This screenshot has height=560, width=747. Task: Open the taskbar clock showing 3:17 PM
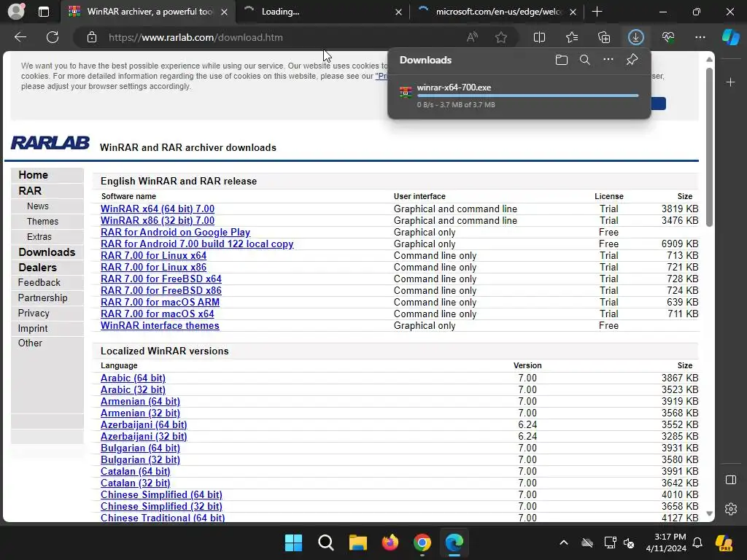pyautogui.click(x=666, y=542)
